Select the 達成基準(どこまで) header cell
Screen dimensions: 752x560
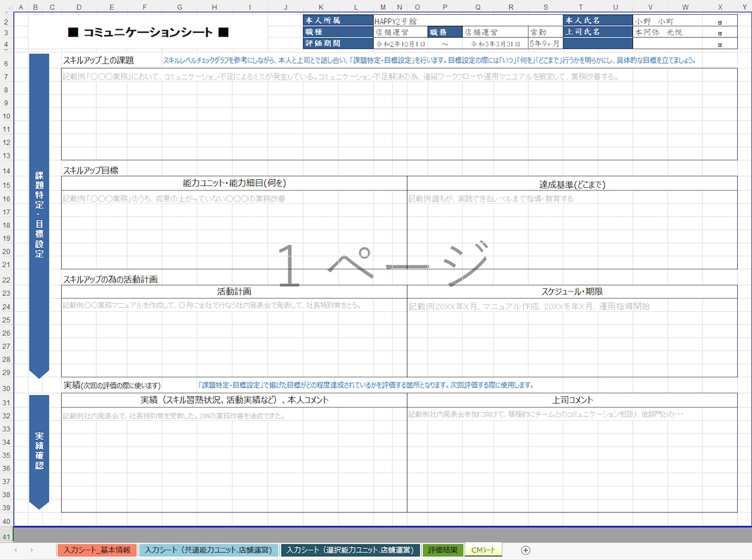pos(572,184)
